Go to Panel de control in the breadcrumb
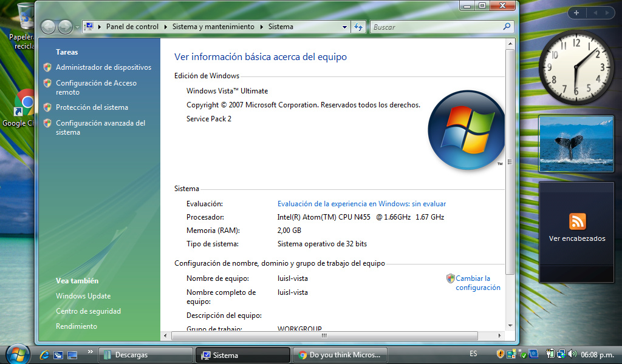Viewport: 622px width, 364px height. tap(132, 27)
